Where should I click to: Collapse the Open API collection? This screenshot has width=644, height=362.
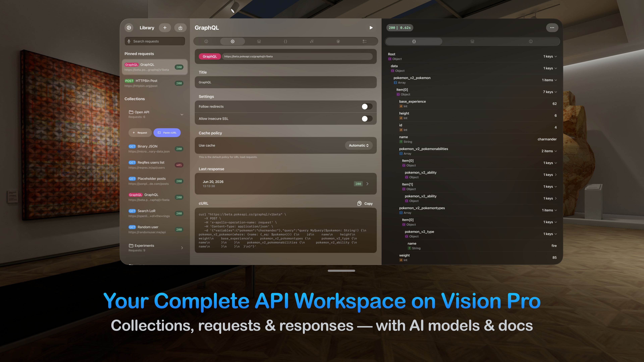click(182, 114)
